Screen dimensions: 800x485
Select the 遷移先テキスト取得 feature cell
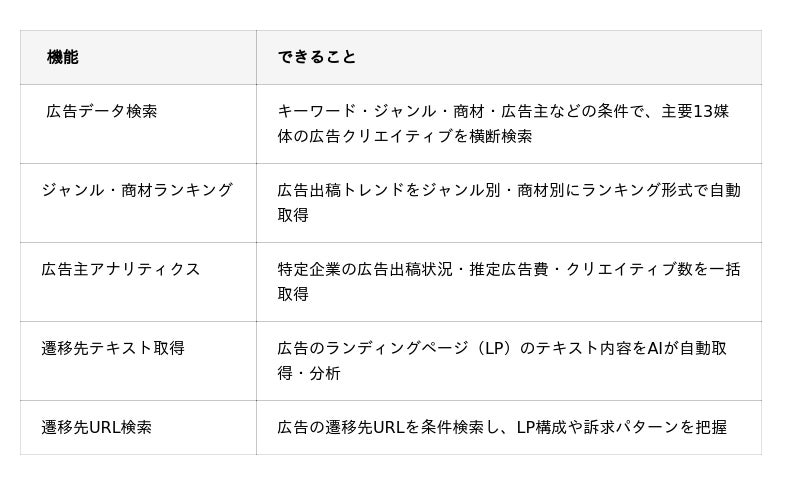[112, 348]
